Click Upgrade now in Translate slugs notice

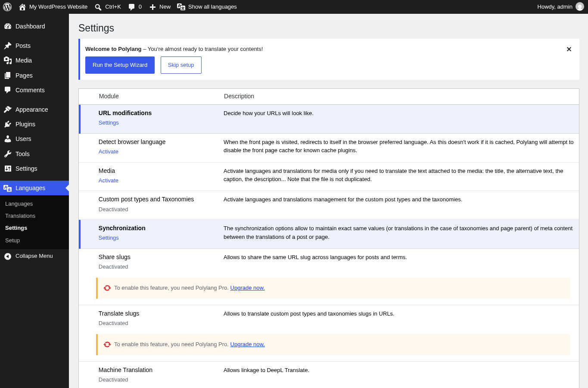click(x=247, y=344)
